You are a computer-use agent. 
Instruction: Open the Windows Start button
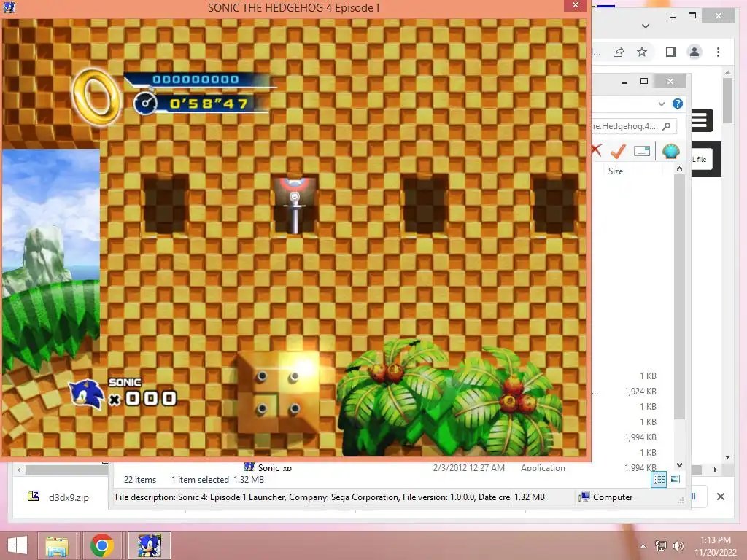point(18,545)
